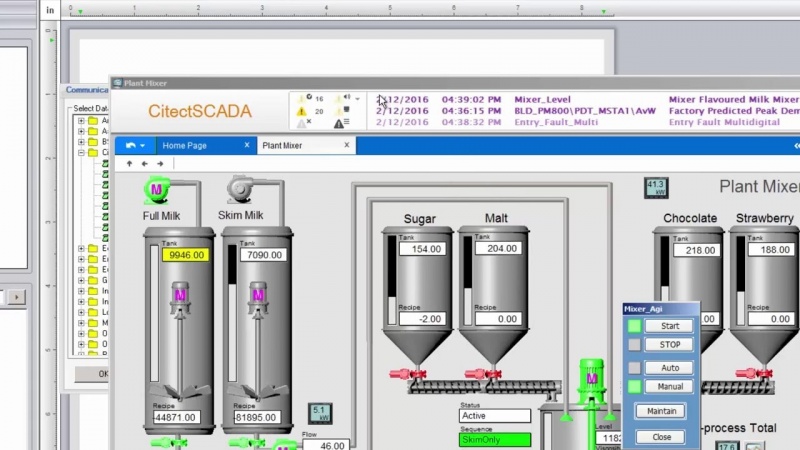This screenshot has width=800, height=450.
Task: Click the Sugar recipe field showing -2.00
Action: [x=422, y=319]
